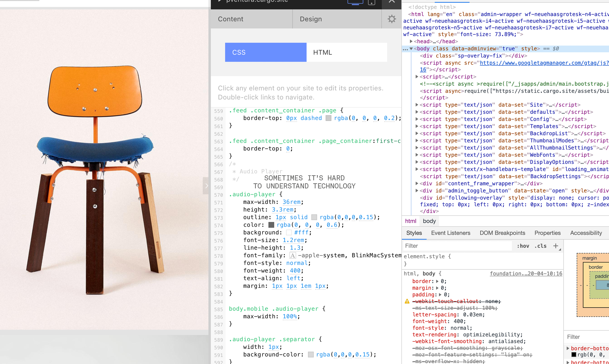
Task: Expand the head element
Action: point(411,41)
